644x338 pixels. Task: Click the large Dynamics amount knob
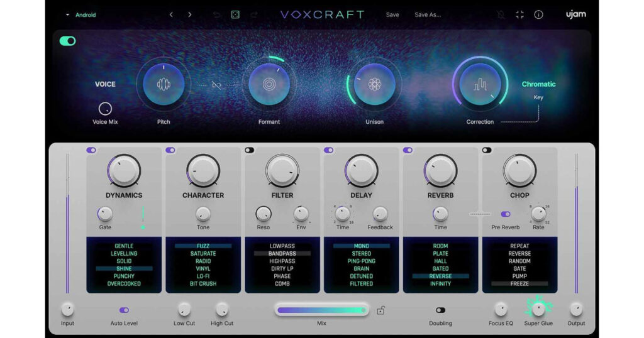124,171
